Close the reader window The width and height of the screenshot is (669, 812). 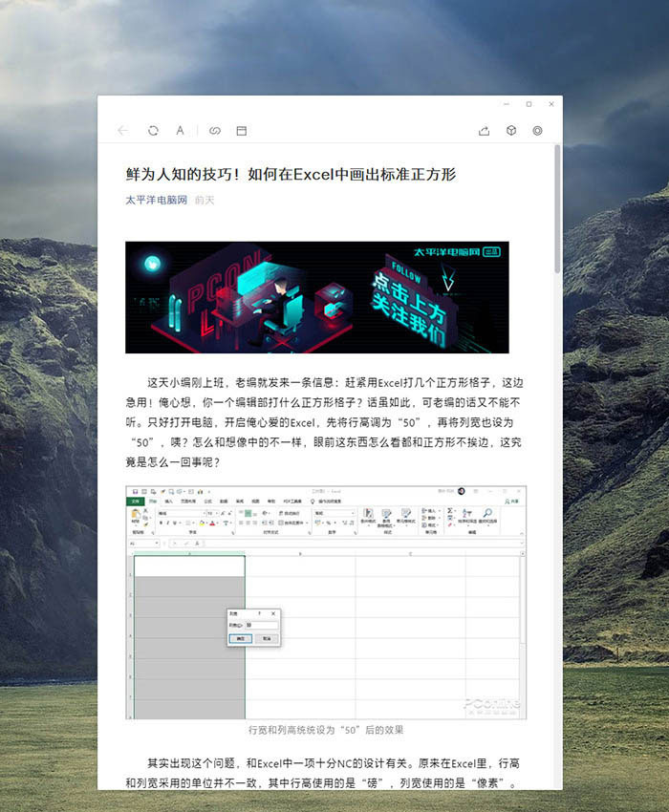tap(551, 104)
